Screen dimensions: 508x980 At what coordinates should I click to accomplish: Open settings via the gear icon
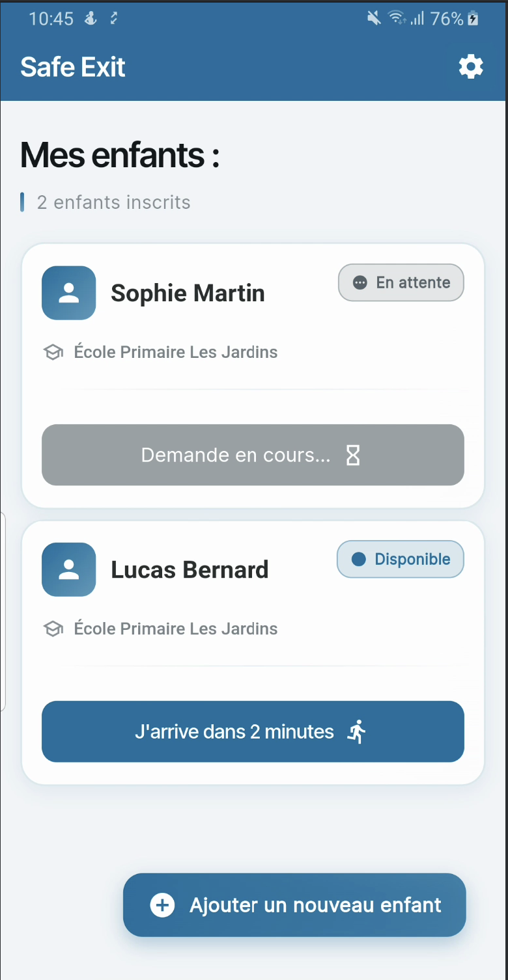pos(471,67)
